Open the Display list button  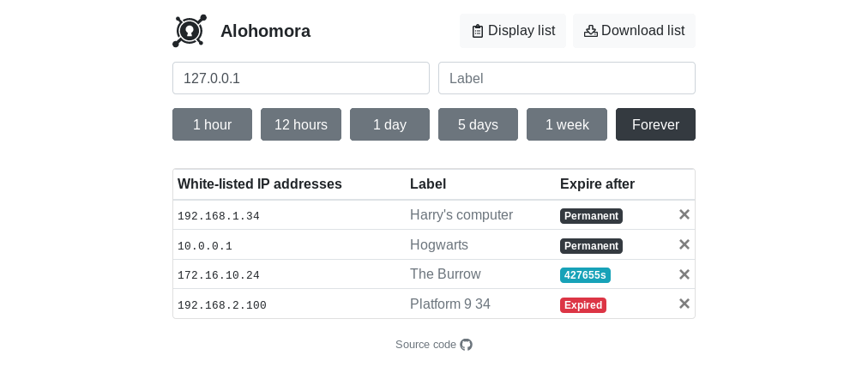[513, 31]
